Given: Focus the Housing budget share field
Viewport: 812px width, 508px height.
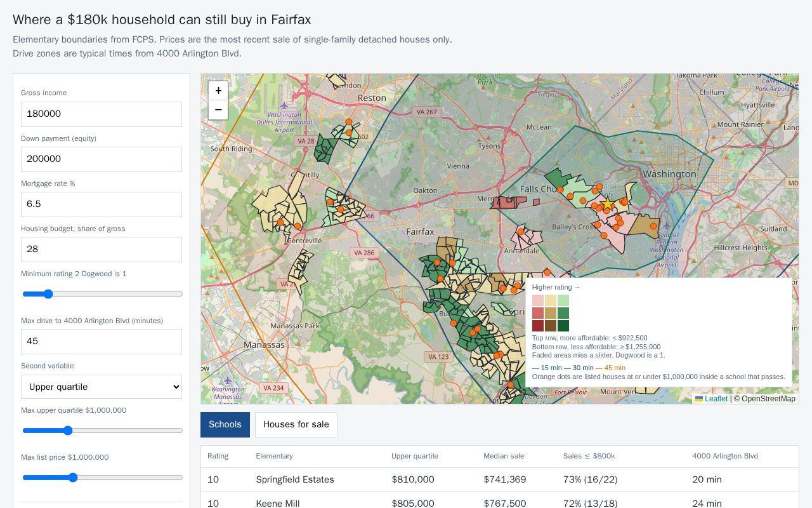Looking at the screenshot, I should click(x=101, y=250).
